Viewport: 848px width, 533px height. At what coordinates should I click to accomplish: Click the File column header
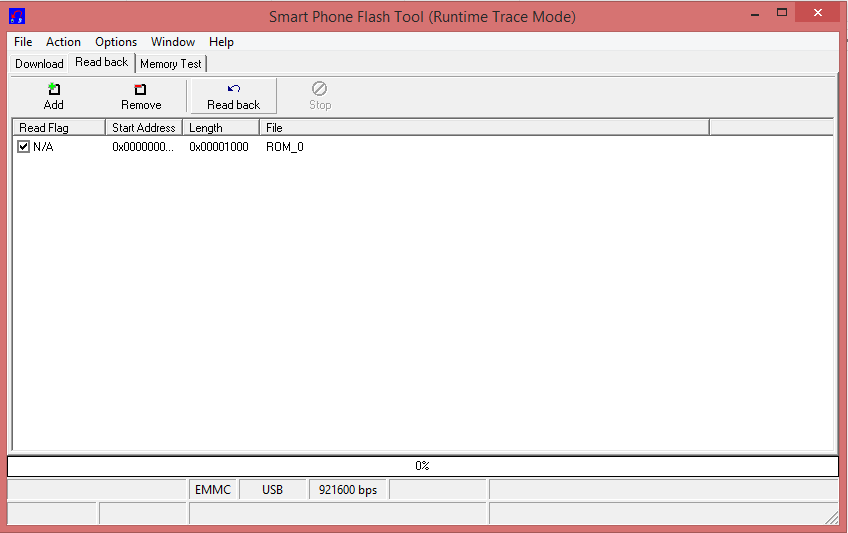pos(485,128)
